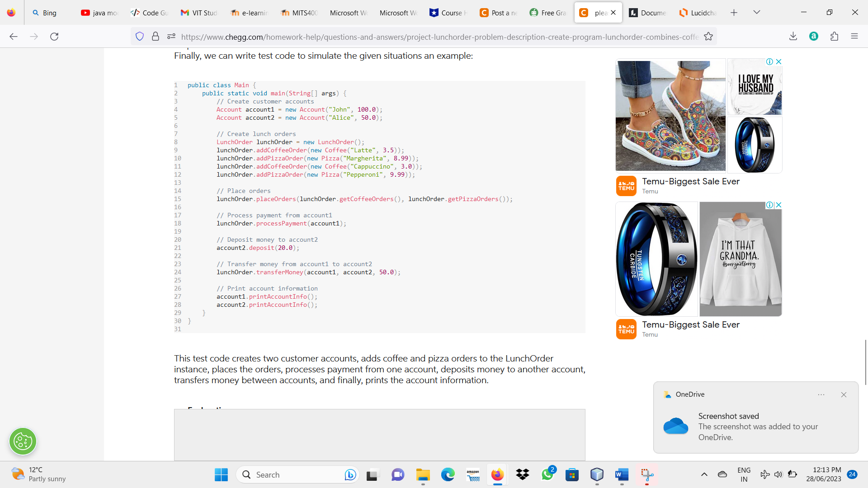Viewport: 868px width, 488px height.
Task: Open the list of all tabs chevron
Action: [x=757, y=12]
